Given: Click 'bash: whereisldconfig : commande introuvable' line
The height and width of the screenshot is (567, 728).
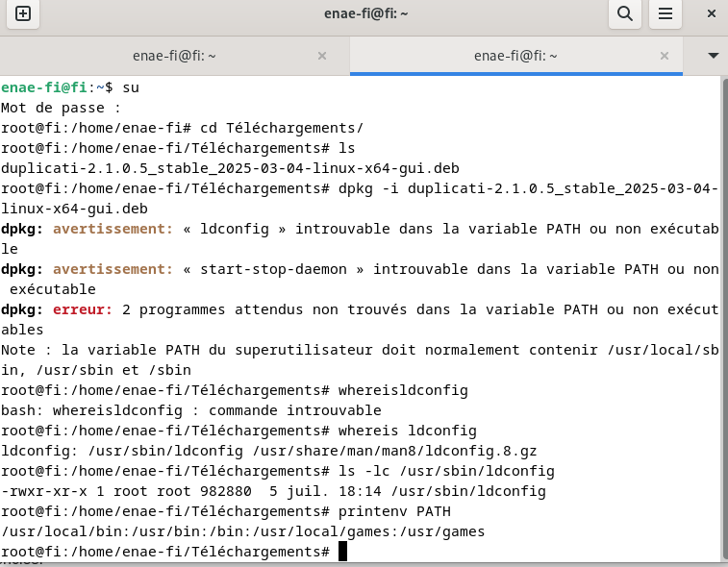Looking at the screenshot, I should (191, 410).
